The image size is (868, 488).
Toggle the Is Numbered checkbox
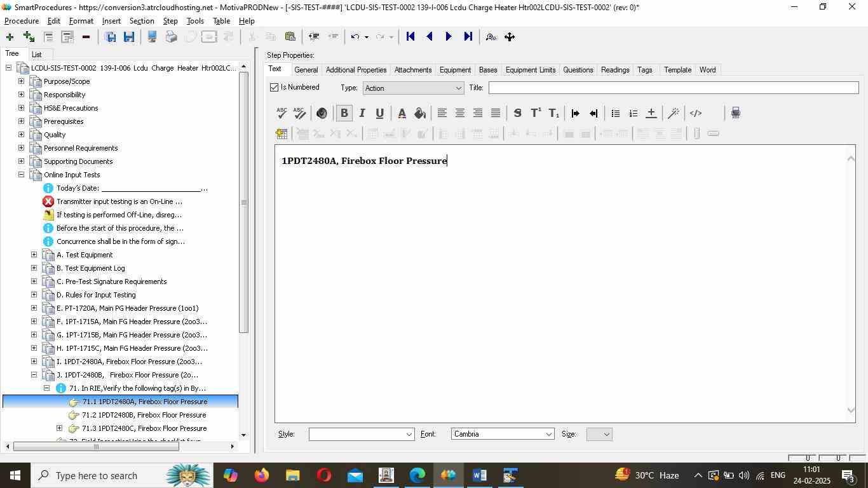[x=275, y=87]
